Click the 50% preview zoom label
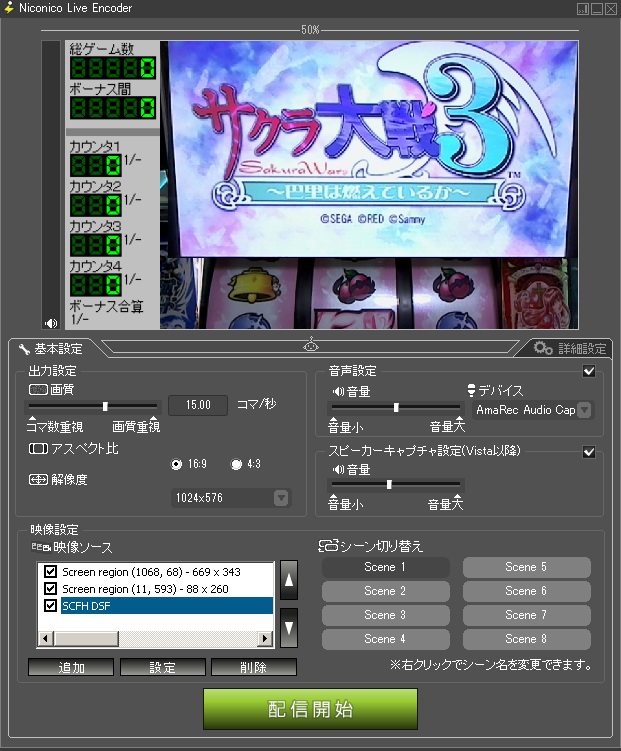 [310, 30]
